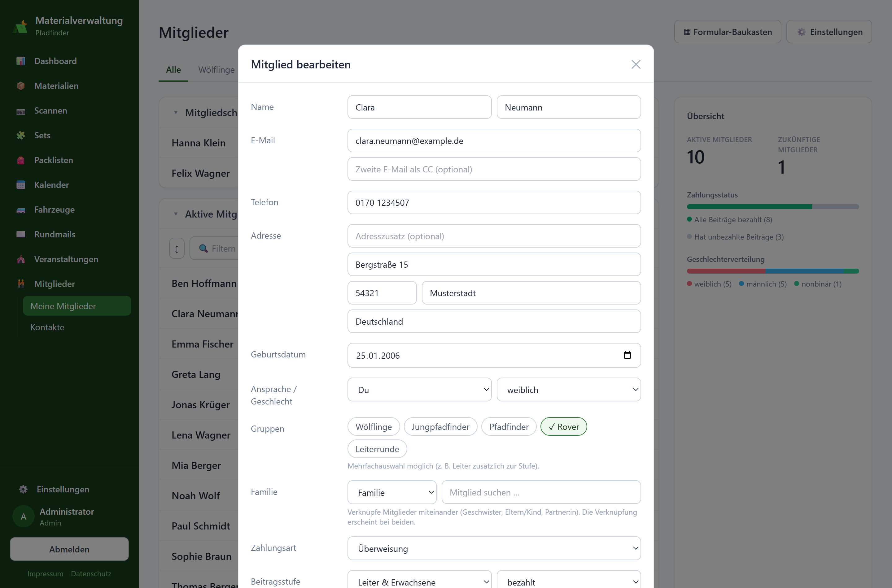Switch to the Alle tab
This screenshot has width=892, height=588.
[173, 70]
